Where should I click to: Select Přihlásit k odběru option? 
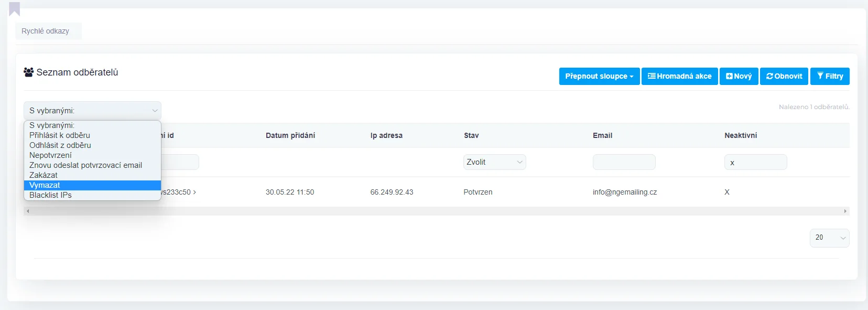(60, 135)
